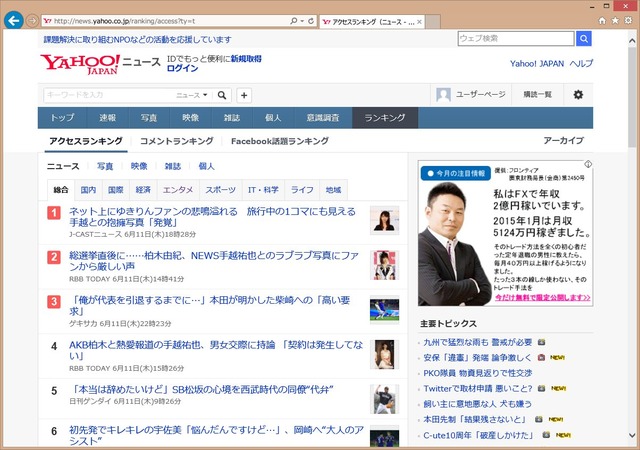The width and height of the screenshot is (640, 450).
Task: Open the アーカイブ link
Action: click(x=564, y=140)
